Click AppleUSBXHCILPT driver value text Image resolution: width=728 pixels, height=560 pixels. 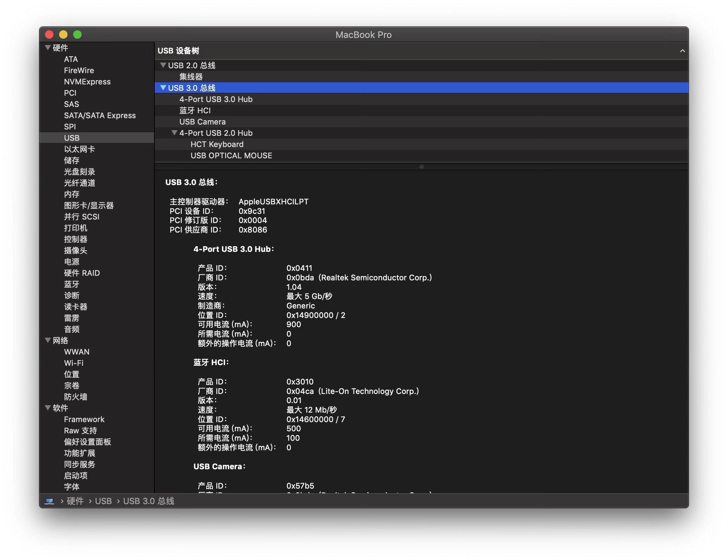coord(273,202)
